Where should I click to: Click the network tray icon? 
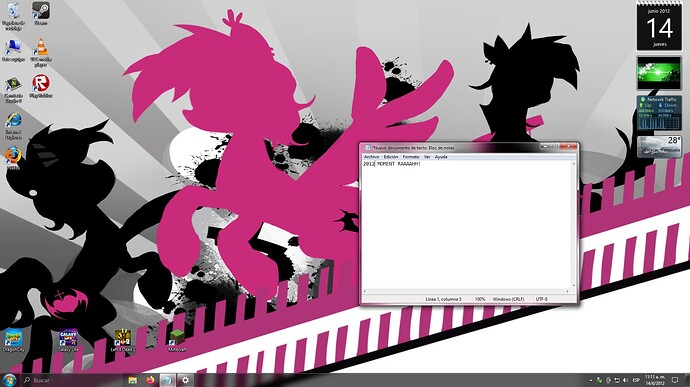click(617, 380)
